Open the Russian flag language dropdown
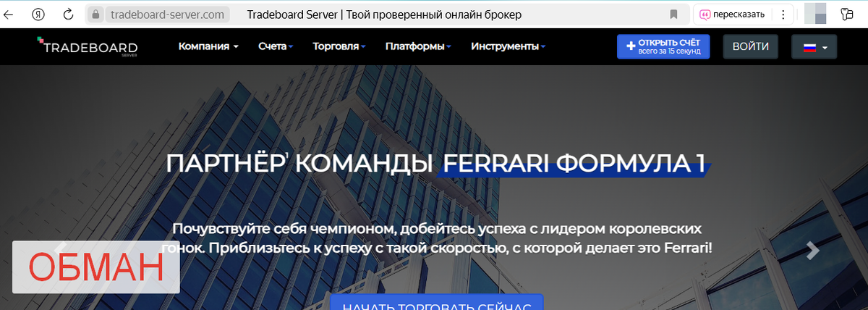This screenshot has height=310, width=868. pyautogui.click(x=814, y=46)
